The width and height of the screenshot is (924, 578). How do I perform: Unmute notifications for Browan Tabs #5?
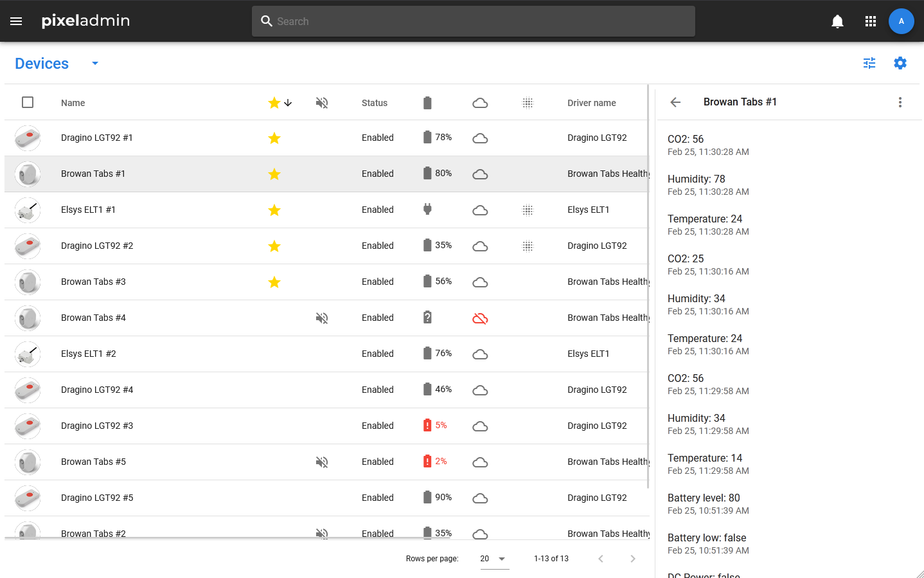(322, 462)
